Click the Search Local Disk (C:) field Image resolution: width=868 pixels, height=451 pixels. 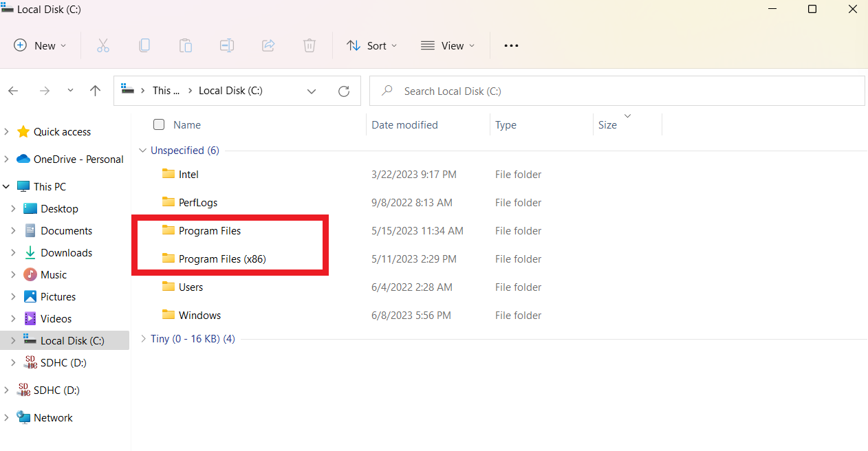point(619,91)
